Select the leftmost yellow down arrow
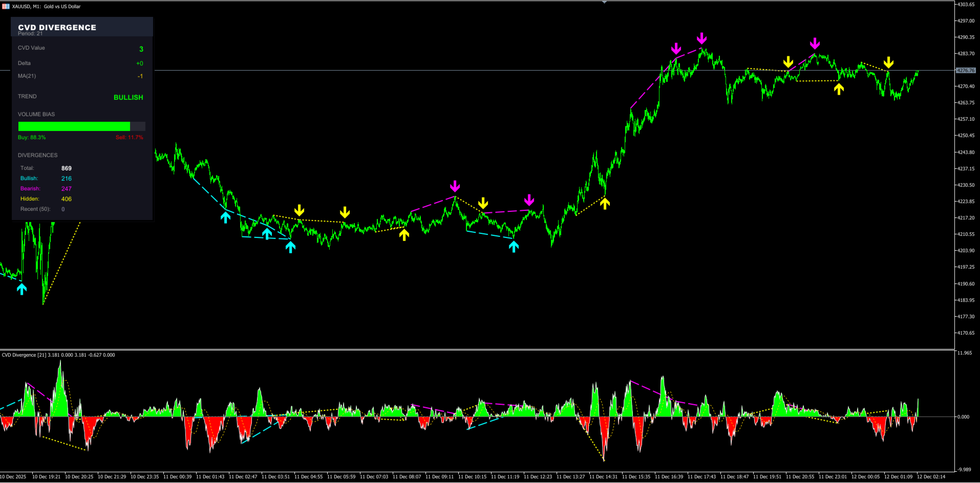Image resolution: width=980 pixels, height=483 pixels. (x=299, y=210)
